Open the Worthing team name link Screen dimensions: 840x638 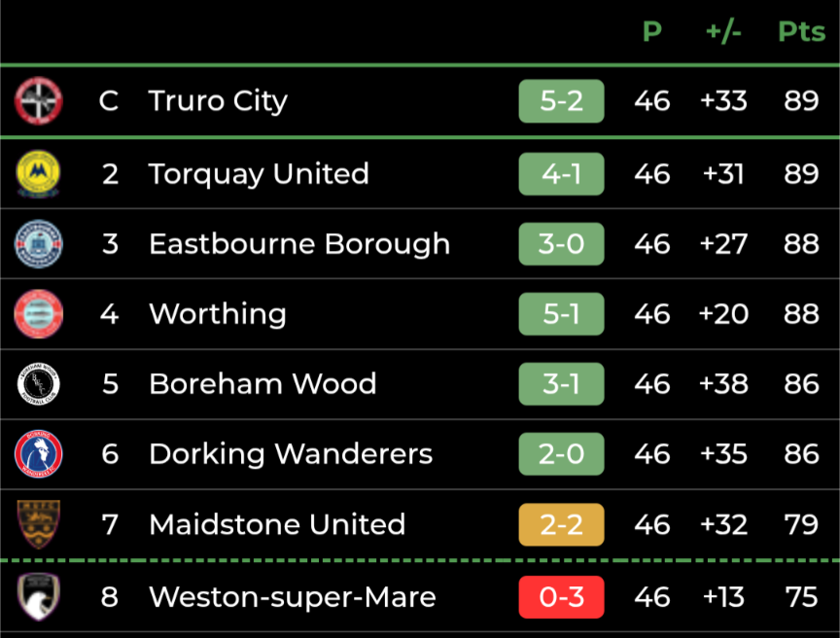[x=218, y=314]
